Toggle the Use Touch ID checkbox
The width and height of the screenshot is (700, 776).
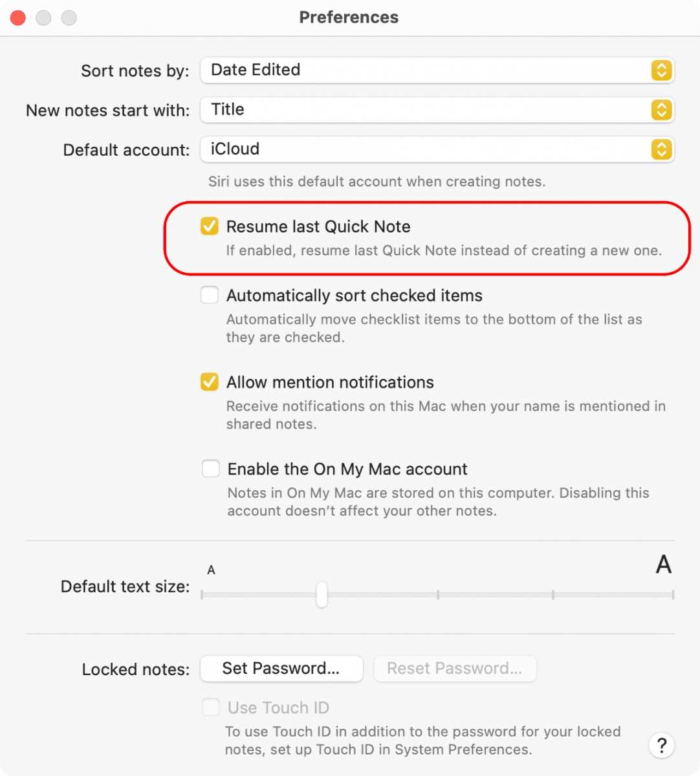click(210, 707)
